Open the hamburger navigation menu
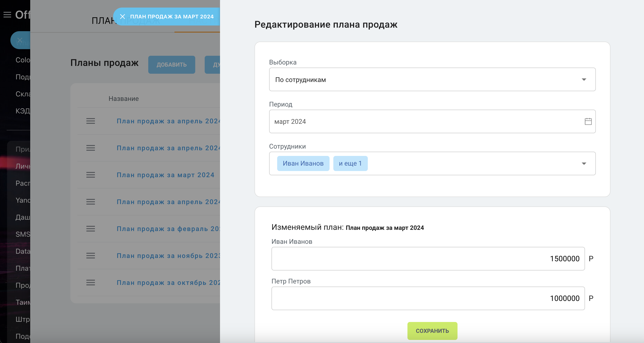644x343 pixels. [7, 14]
